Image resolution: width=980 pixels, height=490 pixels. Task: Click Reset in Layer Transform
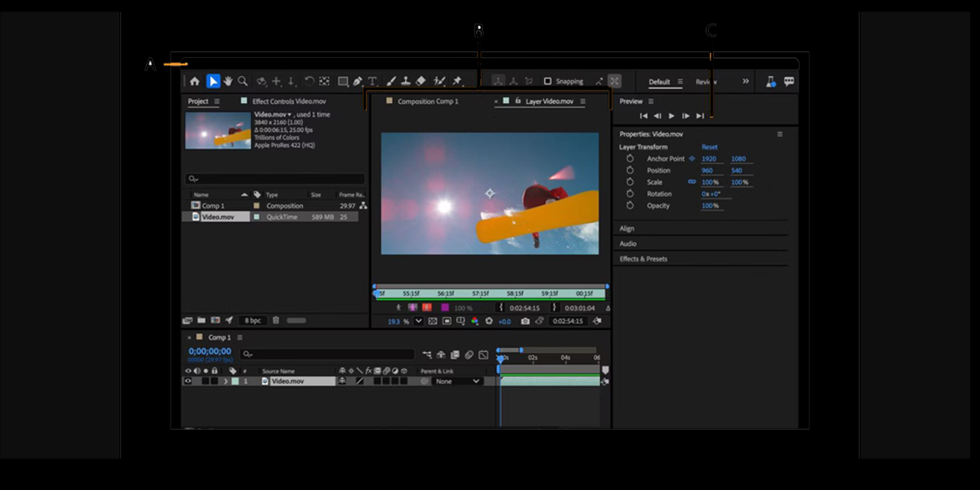pyautogui.click(x=710, y=147)
